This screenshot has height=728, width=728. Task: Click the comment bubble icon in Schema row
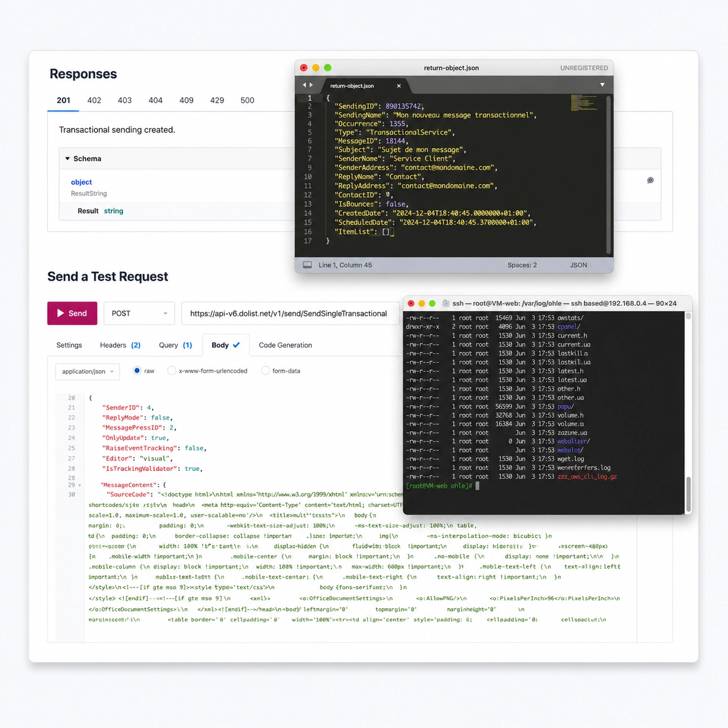coord(650,181)
